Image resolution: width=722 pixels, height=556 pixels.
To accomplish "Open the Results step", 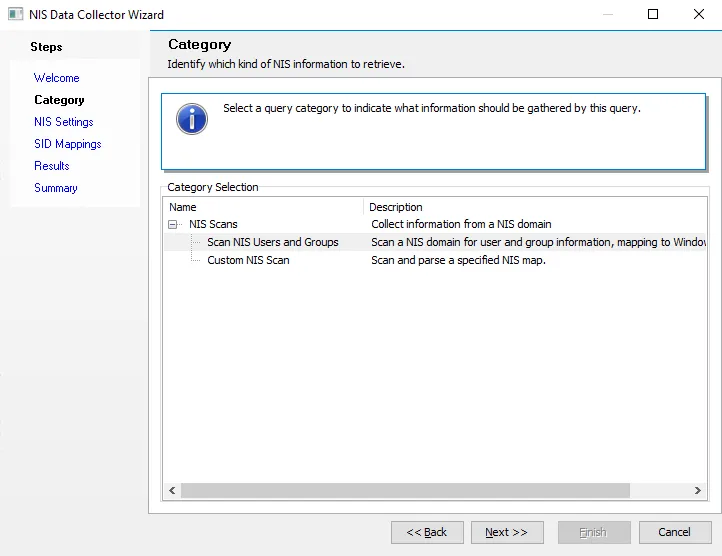I will 52,166.
